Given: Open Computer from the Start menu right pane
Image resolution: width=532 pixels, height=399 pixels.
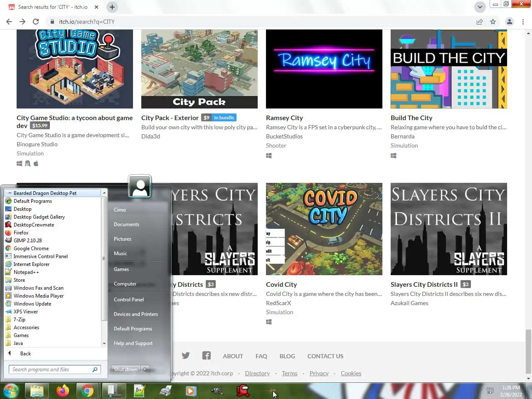Looking at the screenshot, I should 125,284.
